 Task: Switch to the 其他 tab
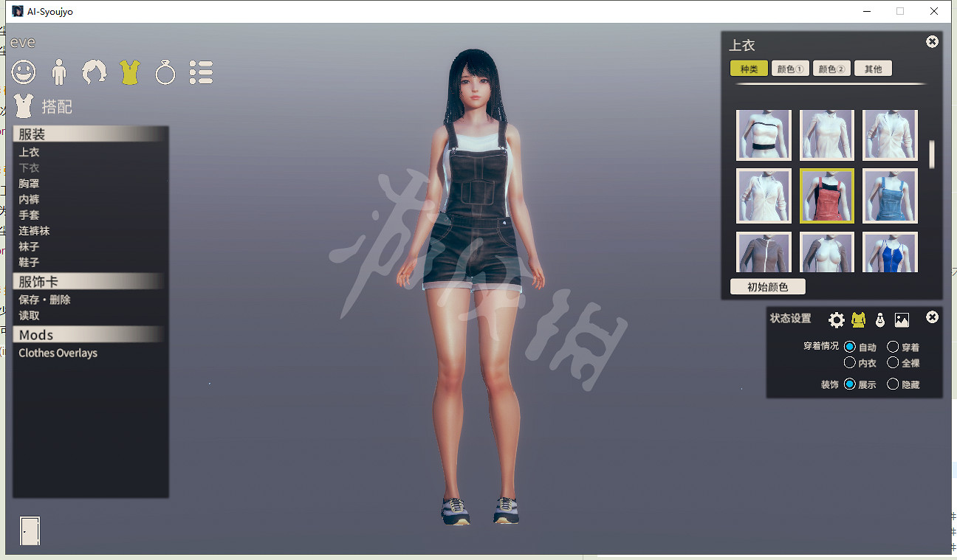coord(873,68)
